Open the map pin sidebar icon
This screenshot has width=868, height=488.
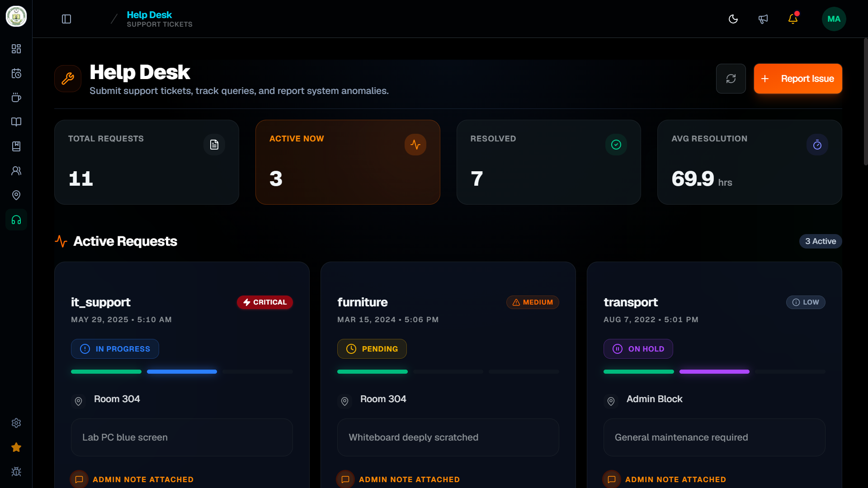pyautogui.click(x=16, y=195)
